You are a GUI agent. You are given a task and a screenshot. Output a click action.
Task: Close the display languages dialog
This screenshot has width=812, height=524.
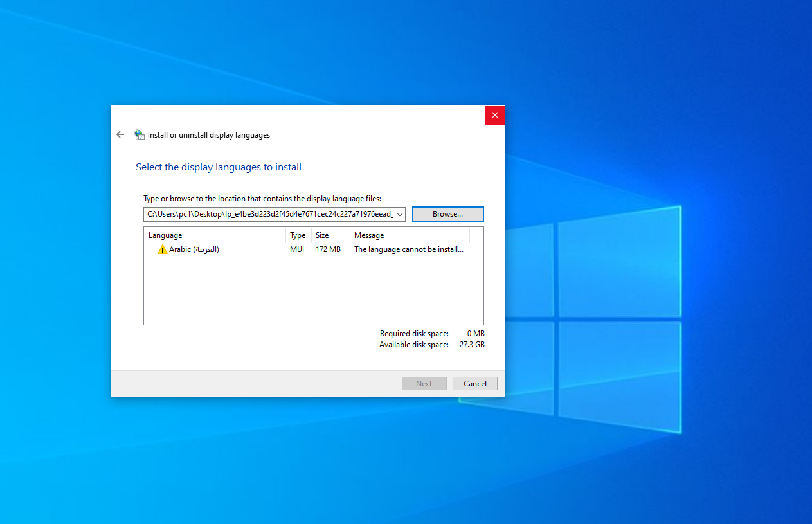[495, 115]
